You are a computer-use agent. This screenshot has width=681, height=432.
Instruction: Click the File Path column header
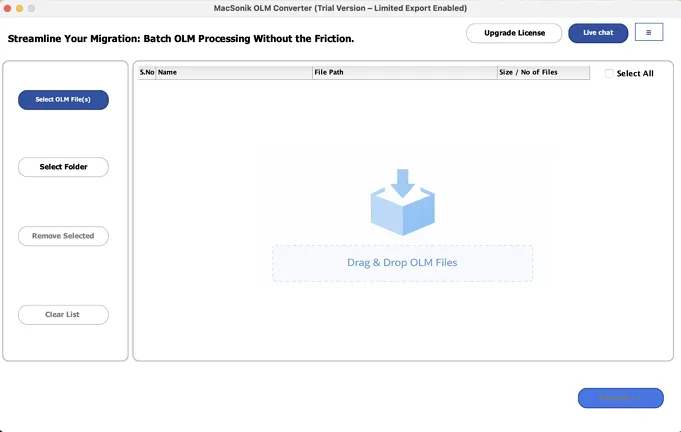[x=405, y=73]
